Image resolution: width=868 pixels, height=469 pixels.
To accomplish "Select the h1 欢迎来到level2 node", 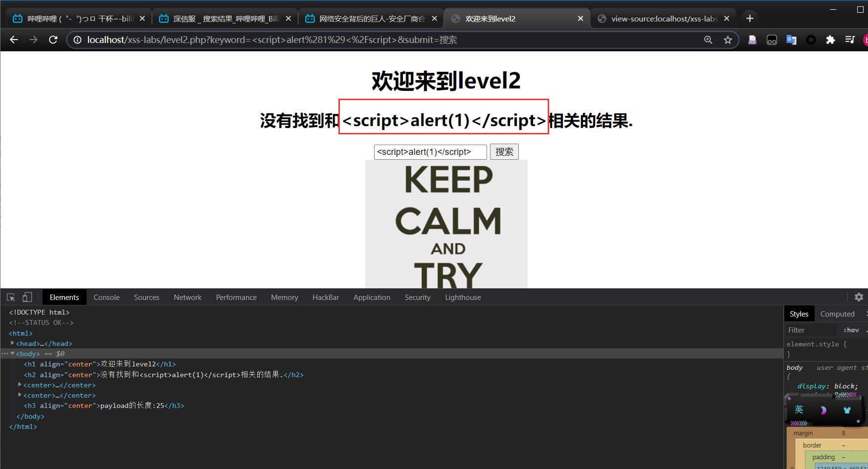I will click(100, 364).
